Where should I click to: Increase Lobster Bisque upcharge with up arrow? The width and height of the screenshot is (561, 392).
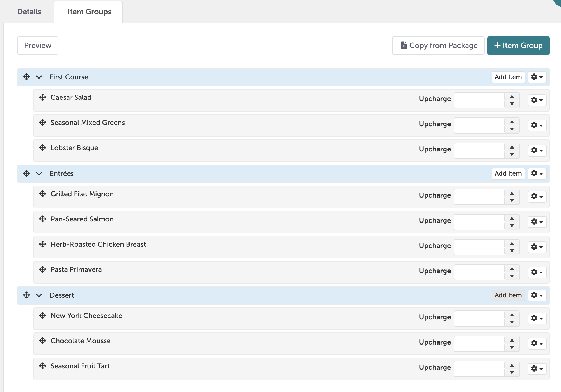coord(512,147)
